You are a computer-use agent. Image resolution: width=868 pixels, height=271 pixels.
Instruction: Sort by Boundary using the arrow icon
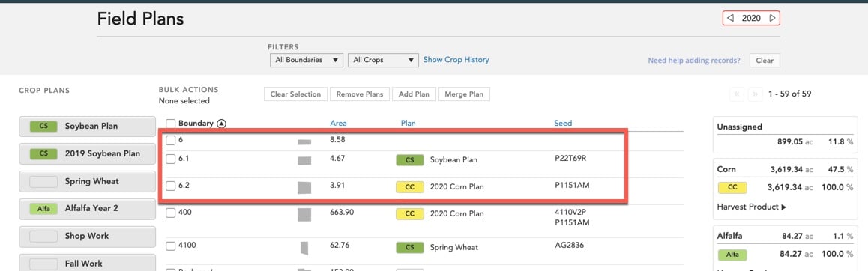221,124
